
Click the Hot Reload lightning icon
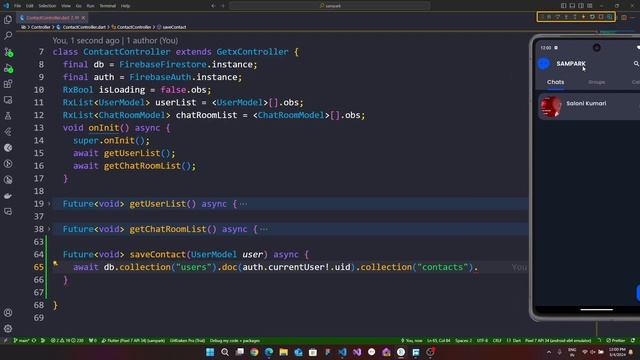[x=584, y=17]
